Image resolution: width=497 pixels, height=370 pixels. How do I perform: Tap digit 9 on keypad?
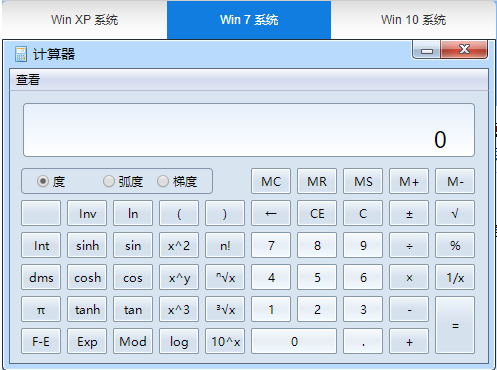point(363,245)
